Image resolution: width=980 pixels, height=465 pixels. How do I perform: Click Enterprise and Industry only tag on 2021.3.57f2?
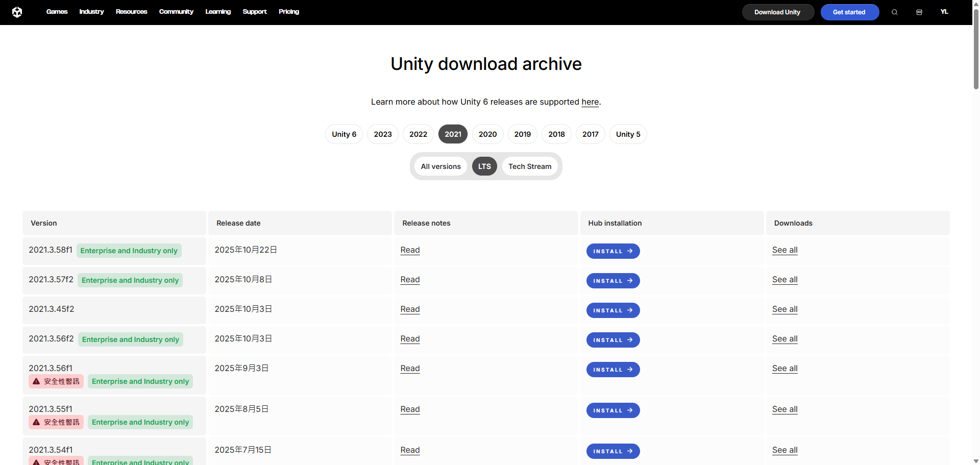coord(130,280)
